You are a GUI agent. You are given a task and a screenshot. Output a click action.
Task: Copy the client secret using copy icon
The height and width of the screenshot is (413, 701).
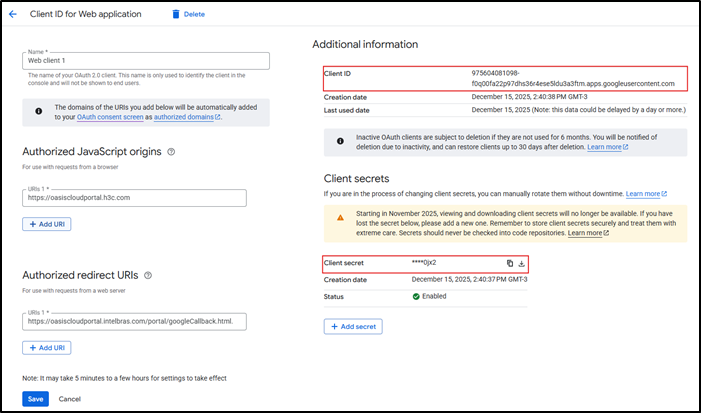[x=510, y=263]
